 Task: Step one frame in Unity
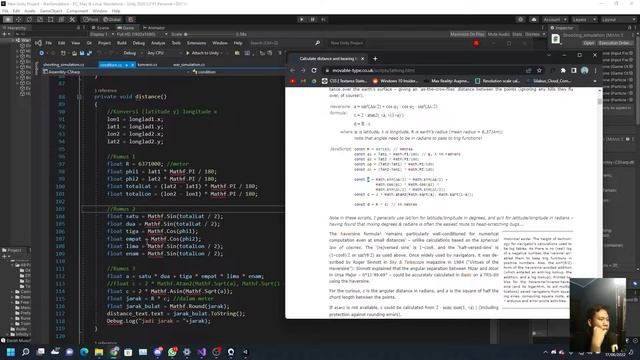[323, 19]
